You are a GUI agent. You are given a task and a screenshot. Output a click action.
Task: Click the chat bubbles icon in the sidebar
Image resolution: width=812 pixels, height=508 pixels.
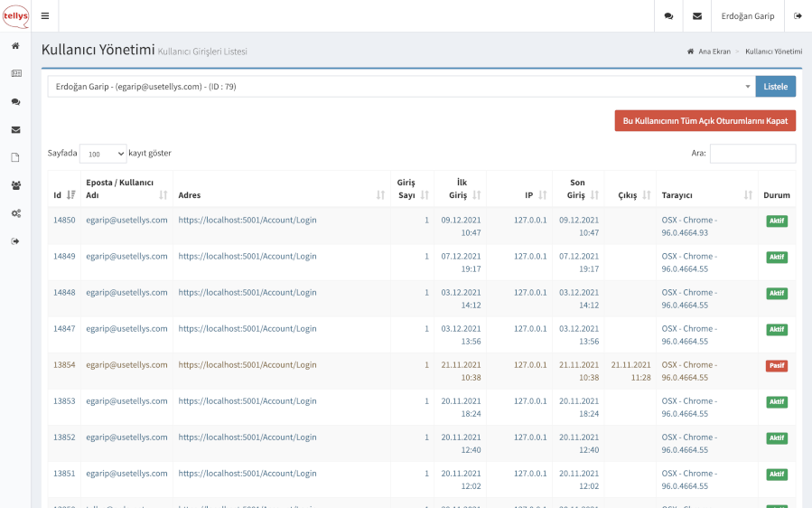15,102
